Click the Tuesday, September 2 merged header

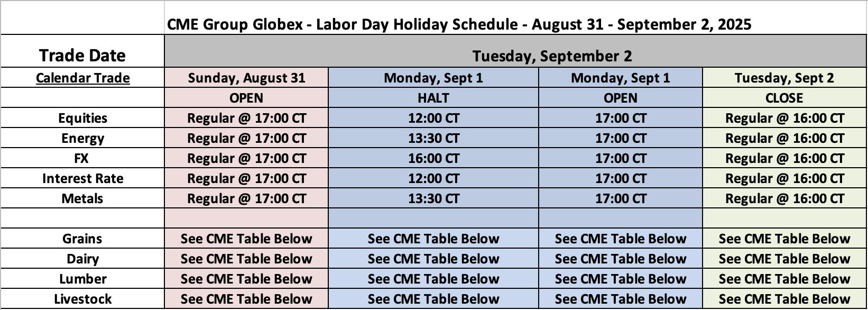(x=552, y=56)
